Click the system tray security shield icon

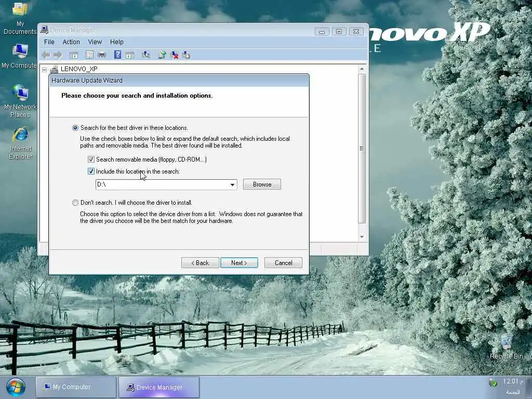493,383
